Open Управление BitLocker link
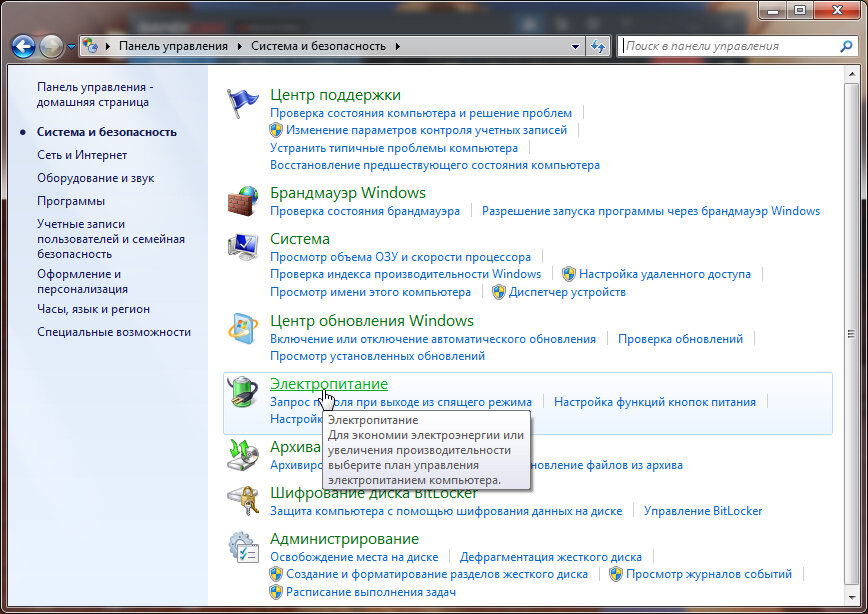 point(702,511)
